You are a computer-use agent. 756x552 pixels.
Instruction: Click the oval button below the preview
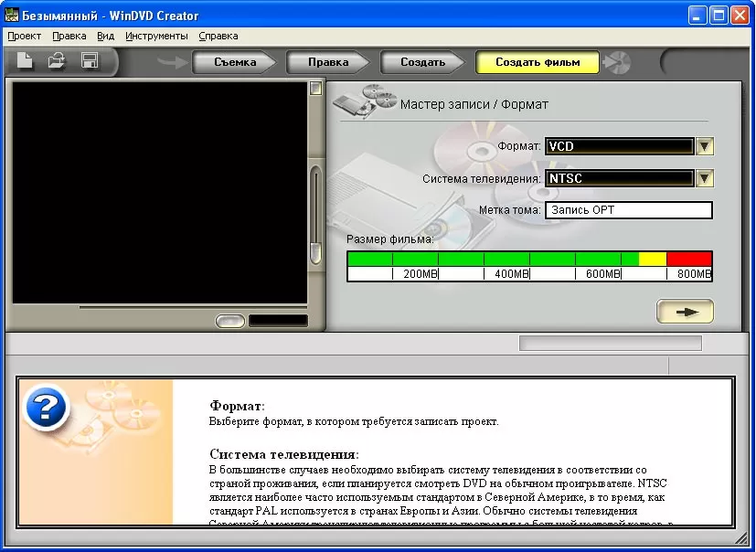click(229, 321)
